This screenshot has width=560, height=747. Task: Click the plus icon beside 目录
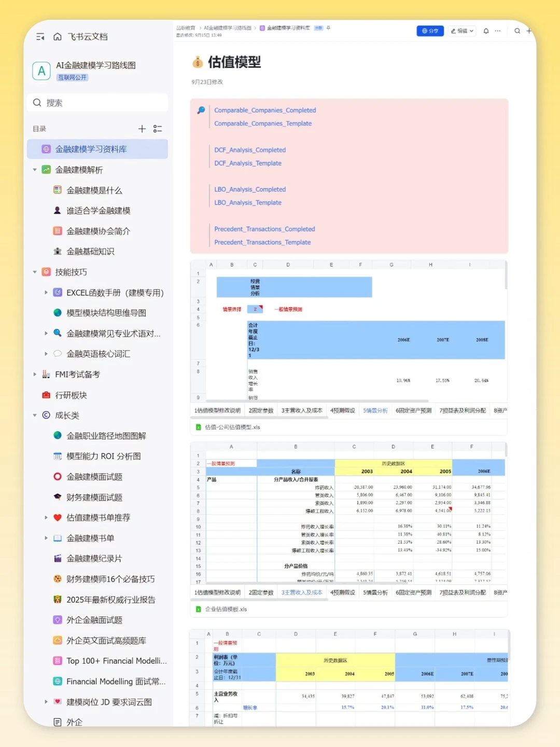[x=142, y=129]
